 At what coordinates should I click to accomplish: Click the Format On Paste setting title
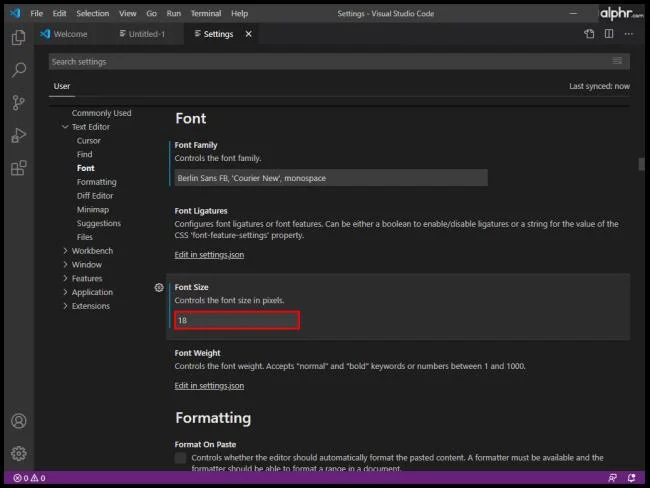pos(205,444)
